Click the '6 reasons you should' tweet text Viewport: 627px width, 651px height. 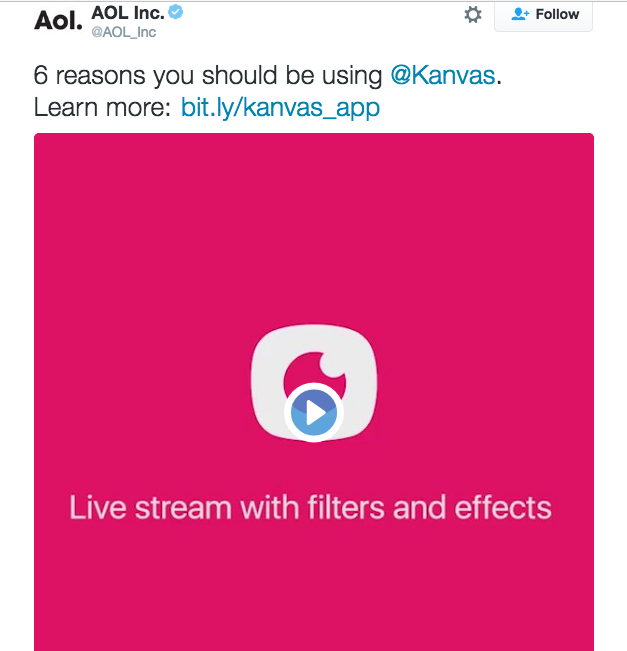[x=150, y=76]
